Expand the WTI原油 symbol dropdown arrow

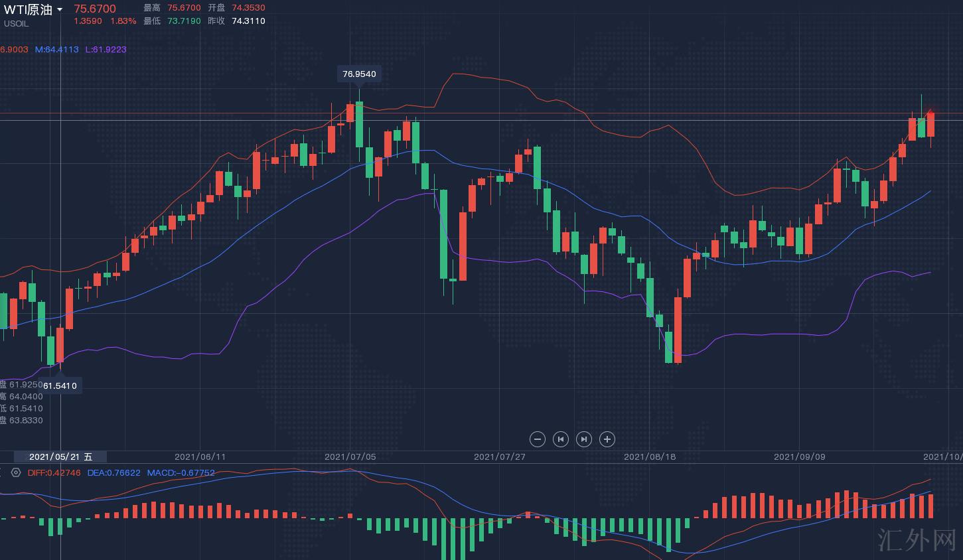(60, 9)
